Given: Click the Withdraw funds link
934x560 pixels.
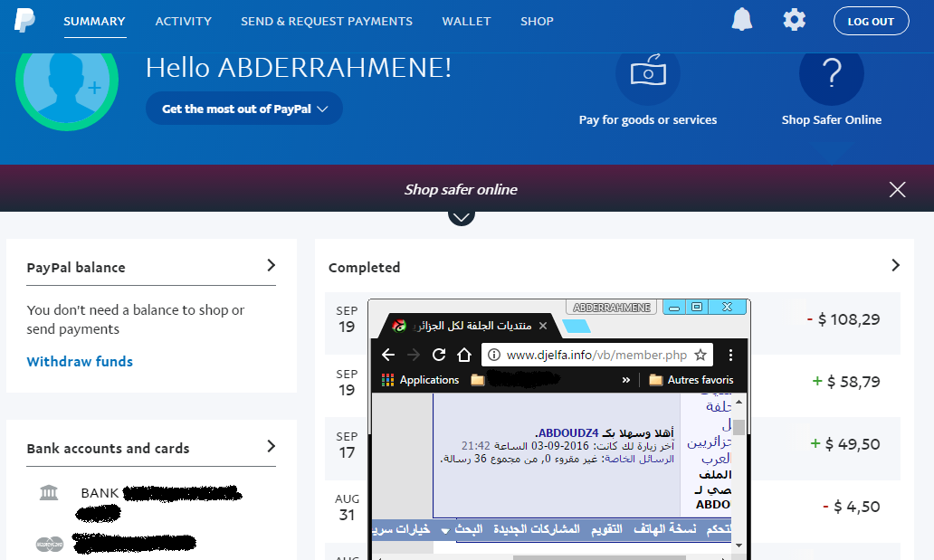Looking at the screenshot, I should tap(80, 362).
